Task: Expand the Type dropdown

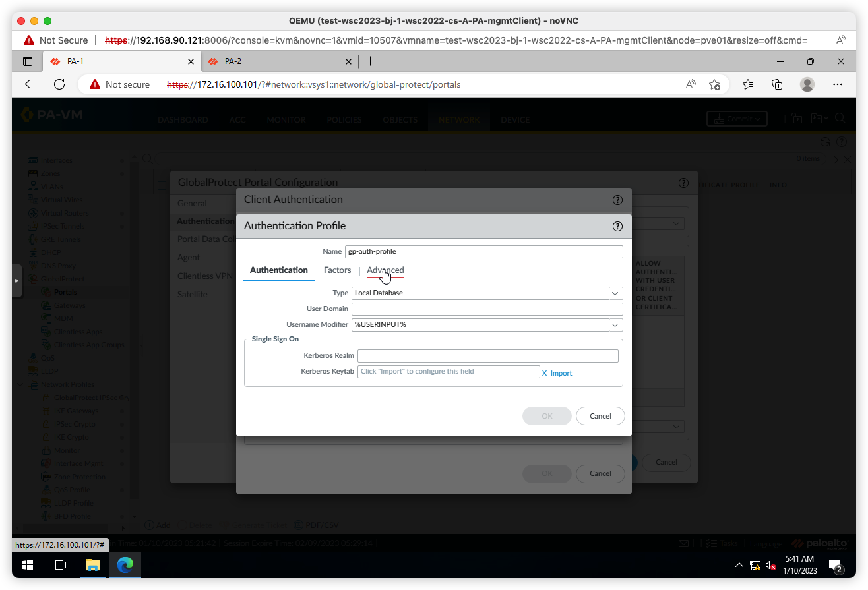Action: coord(487,293)
